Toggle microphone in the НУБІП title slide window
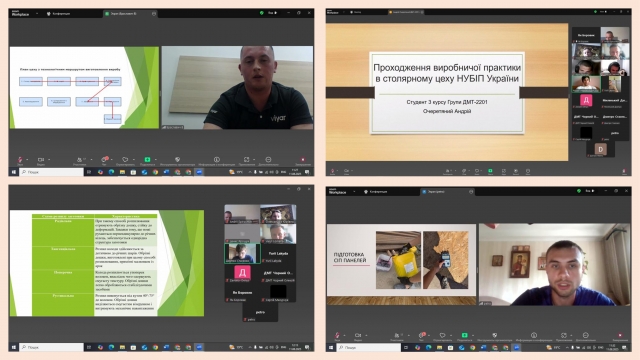The height and width of the screenshot is (360, 640). pyautogui.click(x=333, y=171)
